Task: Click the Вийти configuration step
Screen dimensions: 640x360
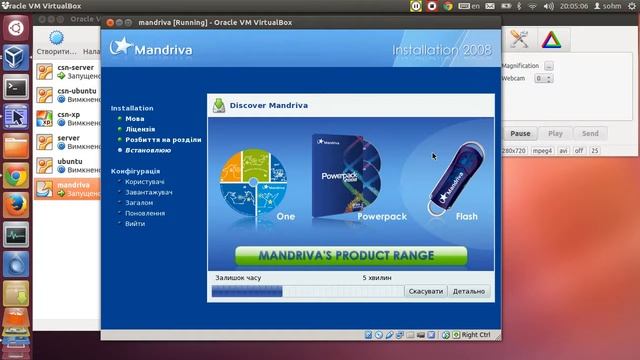Action: [135, 224]
